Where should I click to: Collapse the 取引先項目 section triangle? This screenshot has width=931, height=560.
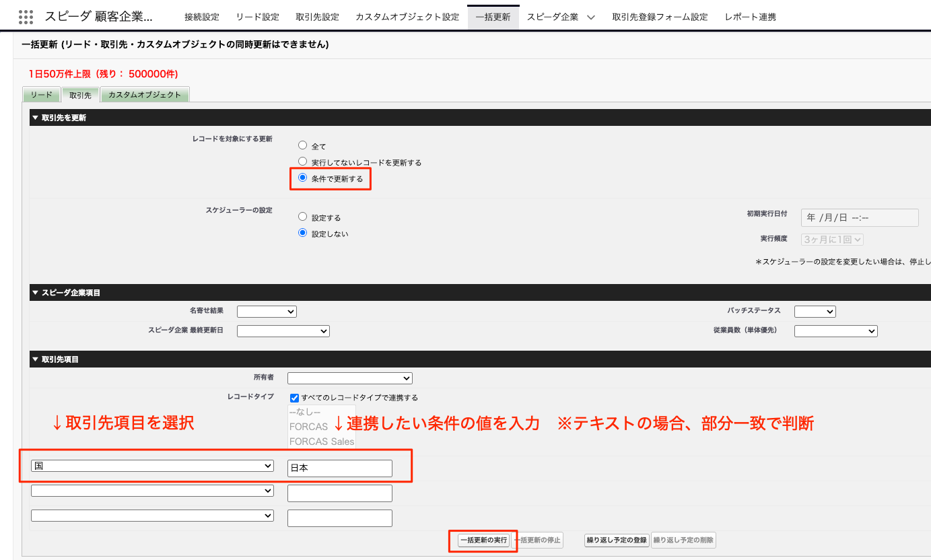click(35, 359)
